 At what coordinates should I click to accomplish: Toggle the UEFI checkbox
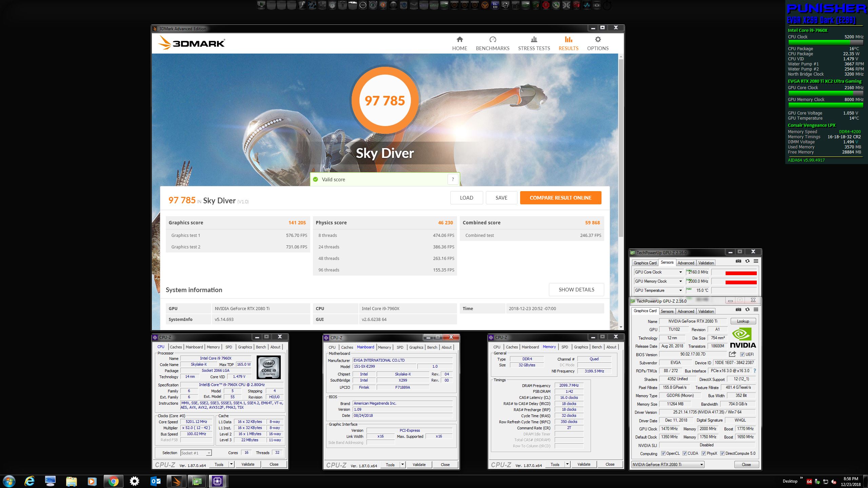pyautogui.click(x=742, y=354)
